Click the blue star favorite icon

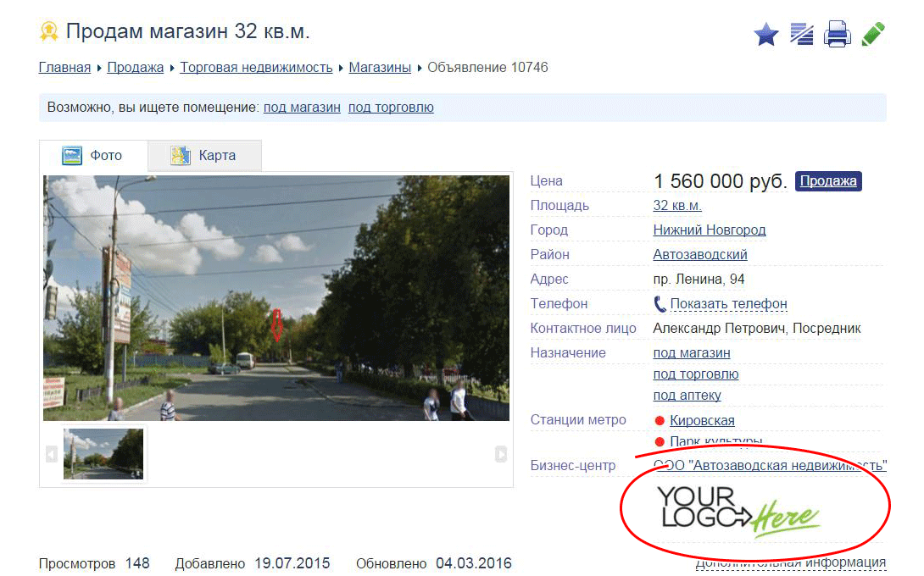(766, 35)
